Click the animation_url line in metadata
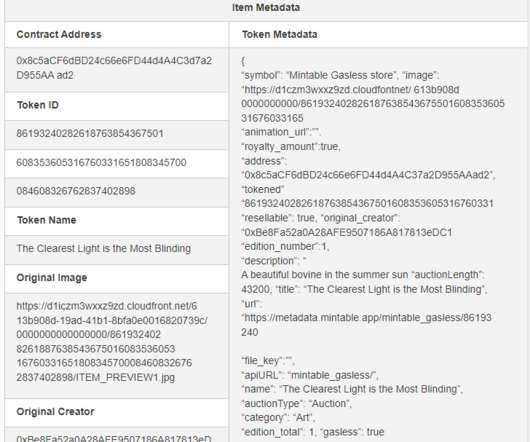Screen dimensions: 530x442 281,132
